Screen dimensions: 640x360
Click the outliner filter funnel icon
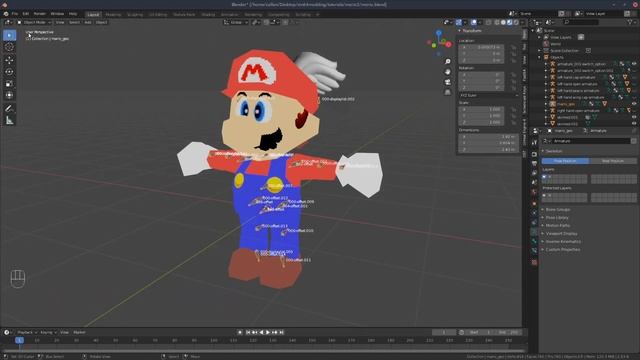[x=631, y=22]
